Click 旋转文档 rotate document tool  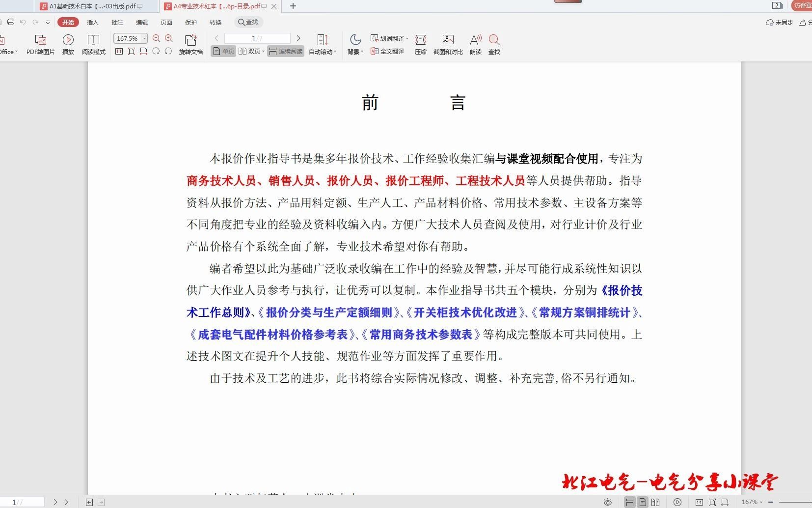[190, 44]
